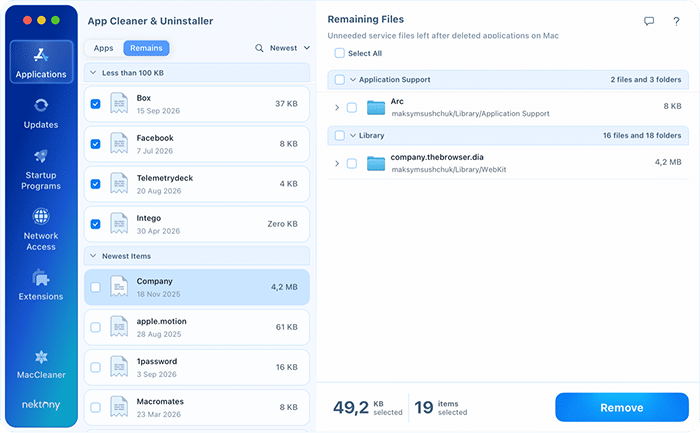Click the 2 files and 3 folders label
This screenshot has width=700, height=433.
click(x=646, y=79)
